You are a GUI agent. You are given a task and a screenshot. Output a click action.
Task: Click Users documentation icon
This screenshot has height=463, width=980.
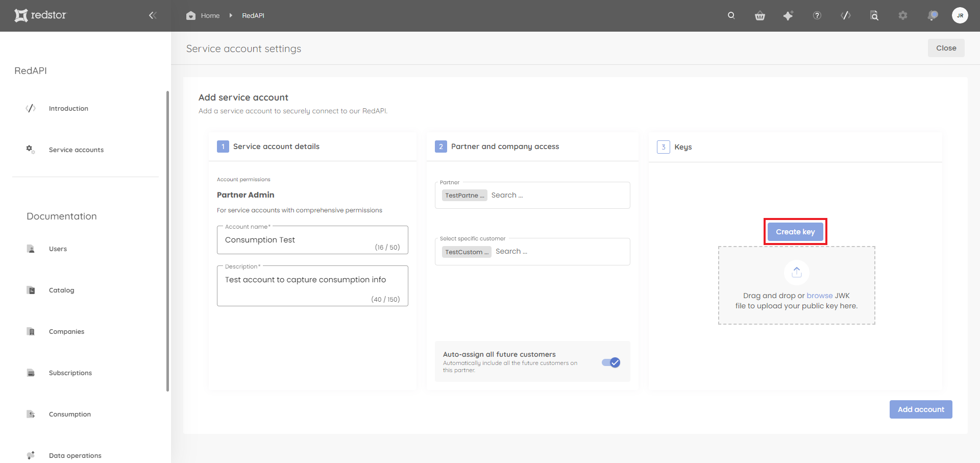click(x=31, y=249)
